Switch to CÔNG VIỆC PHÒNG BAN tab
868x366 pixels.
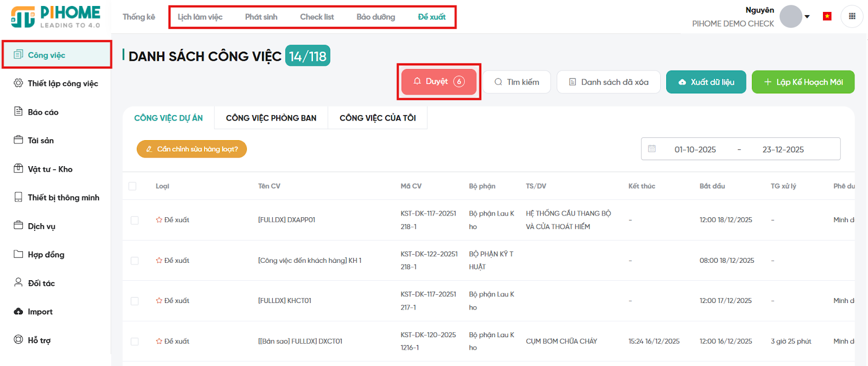click(271, 118)
